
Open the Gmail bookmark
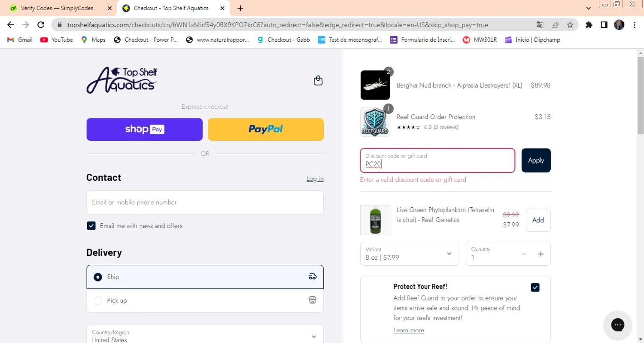pyautogui.click(x=20, y=39)
